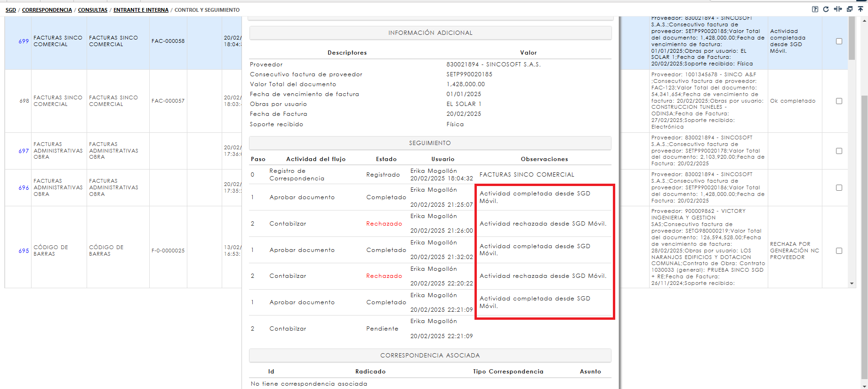The width and height of the screenshot is (868, 389).
Task: Click the refresh icon in top toolbar
Action: 826,9
